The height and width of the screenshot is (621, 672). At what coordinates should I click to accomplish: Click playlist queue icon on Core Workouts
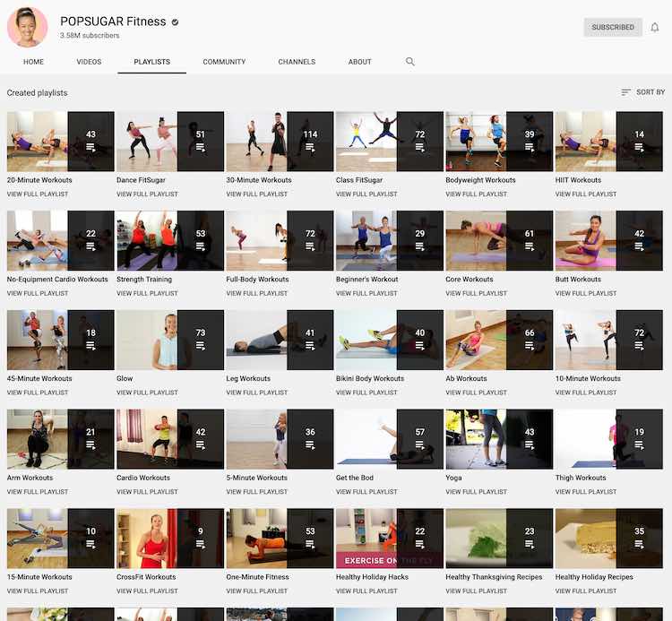pos(530,246)
